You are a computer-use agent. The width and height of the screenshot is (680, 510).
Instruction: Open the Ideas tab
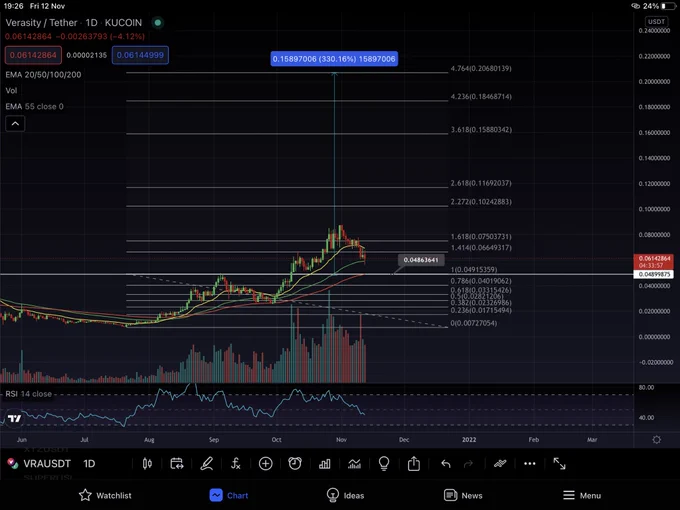pos(345,495)
